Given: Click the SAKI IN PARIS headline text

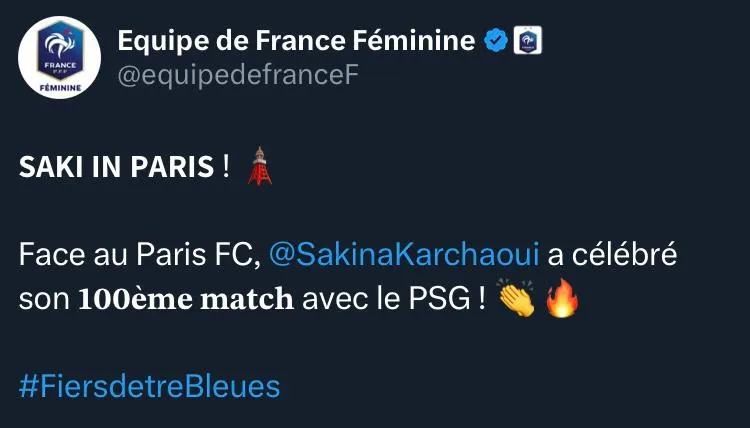Looking at the screenshot, I should tap(117, 168).
